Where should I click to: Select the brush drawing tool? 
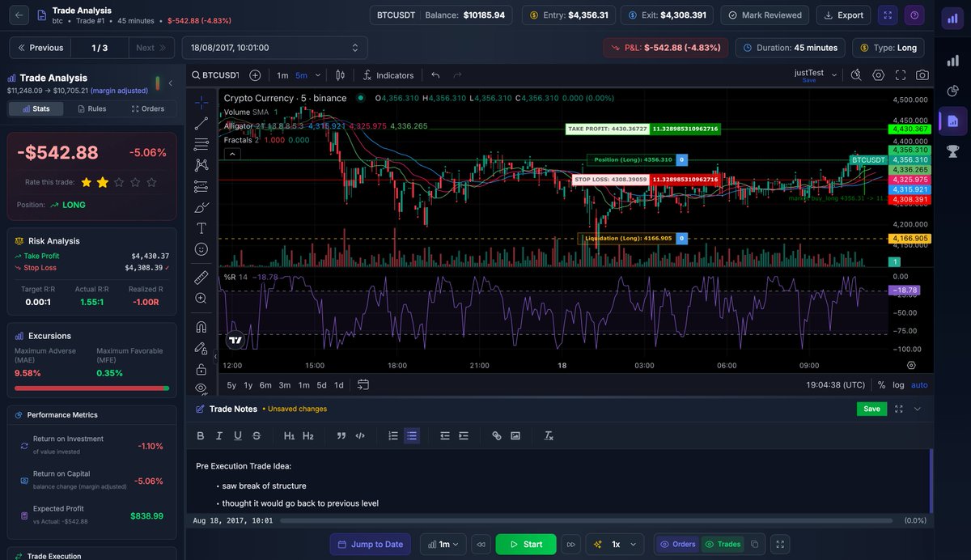[x=201, y=207]
